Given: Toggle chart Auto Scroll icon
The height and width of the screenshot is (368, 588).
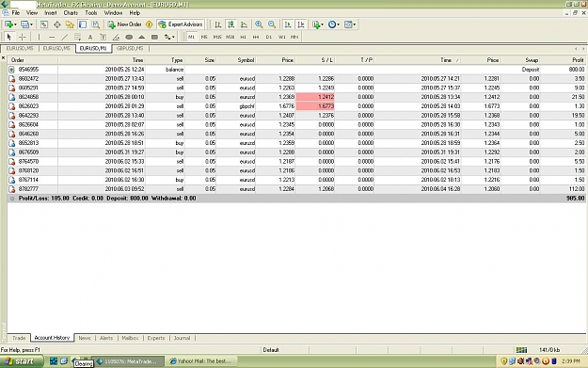Looking at the screenshot, I should tap(288, 24).
